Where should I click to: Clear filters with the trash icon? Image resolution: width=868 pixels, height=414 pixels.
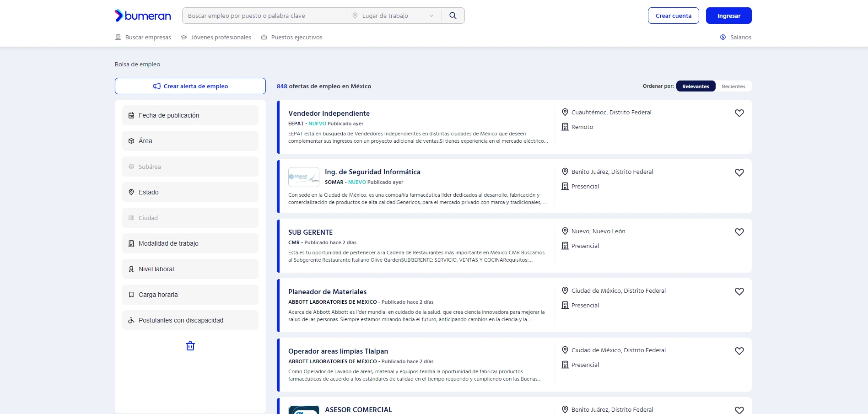(x=190, y=346)
